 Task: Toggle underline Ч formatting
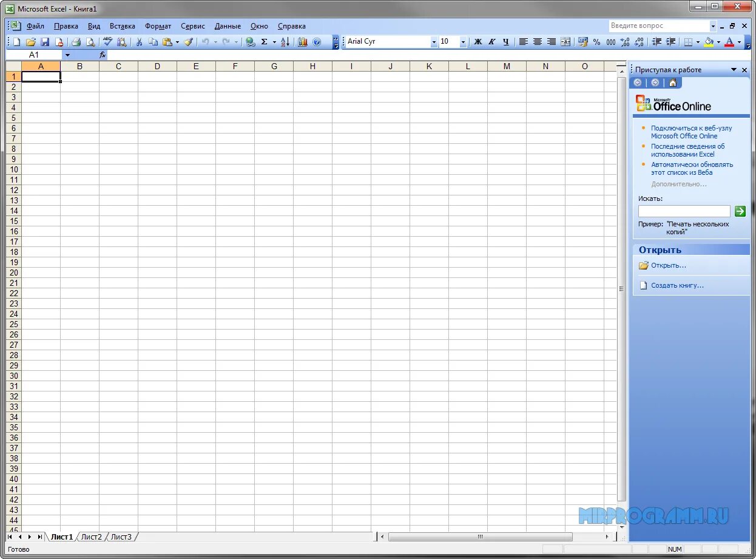(x=506, y=42)
